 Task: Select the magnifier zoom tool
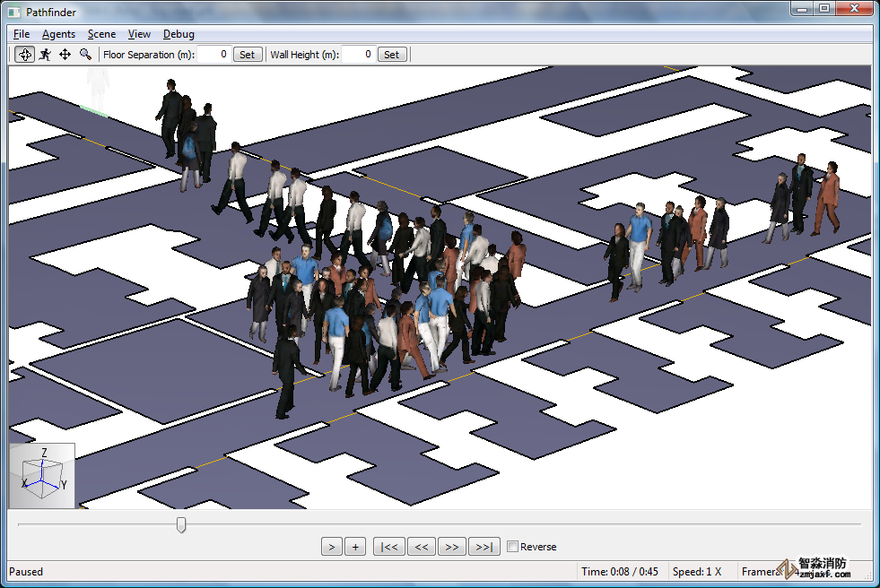pos(85,55)
